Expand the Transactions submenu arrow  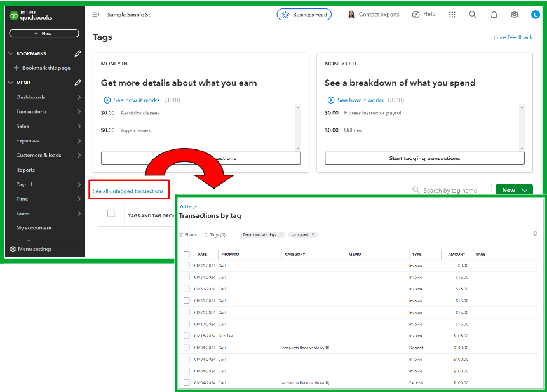pos(79,112)
